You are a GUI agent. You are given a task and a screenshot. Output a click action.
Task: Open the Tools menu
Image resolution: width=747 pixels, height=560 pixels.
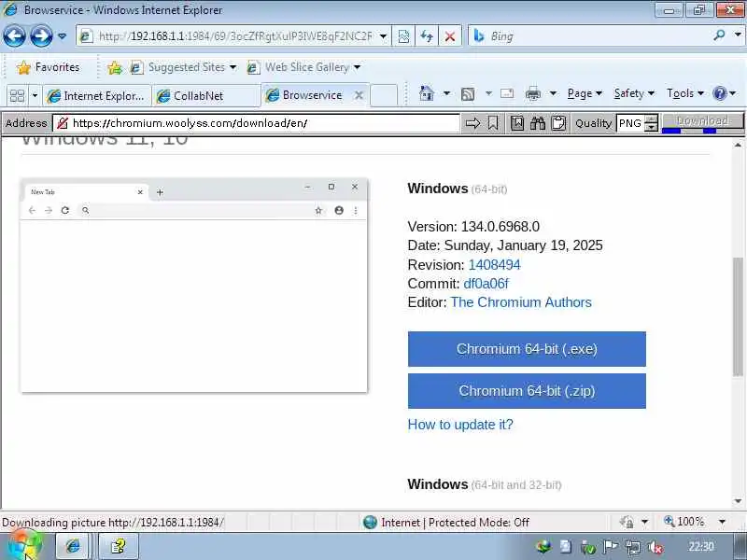pos(685,93)
